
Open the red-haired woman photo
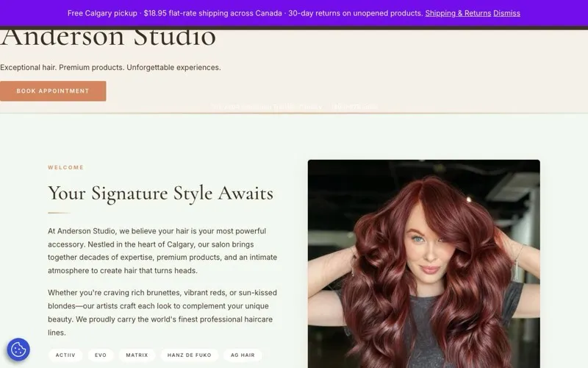click(x=424, y=263)
